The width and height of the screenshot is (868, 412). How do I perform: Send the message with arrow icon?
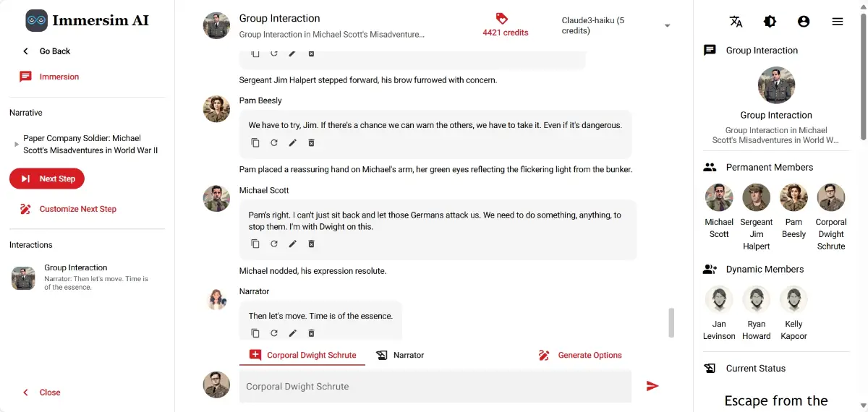tap(652, 386)
